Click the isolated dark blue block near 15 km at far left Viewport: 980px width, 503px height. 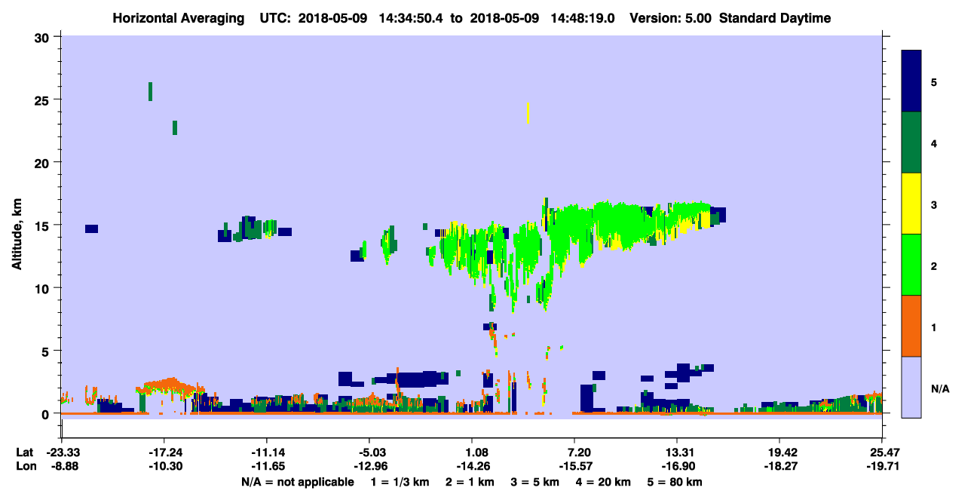pyautogui.click(x=92, y=228)
